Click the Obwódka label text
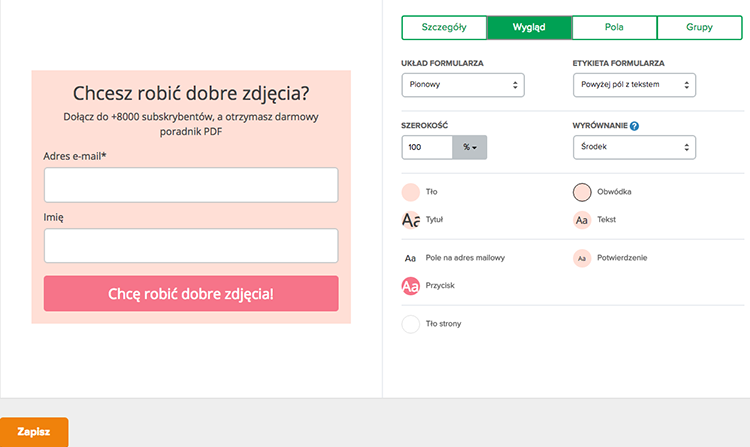The image size is (750, 447). 614,192
